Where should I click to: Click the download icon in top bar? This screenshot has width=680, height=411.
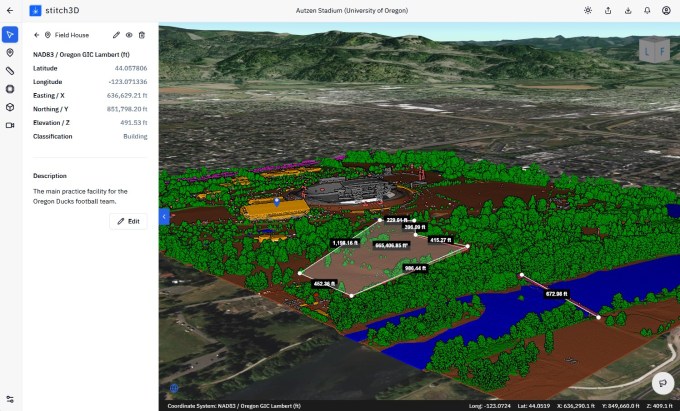tap(628, 11)
